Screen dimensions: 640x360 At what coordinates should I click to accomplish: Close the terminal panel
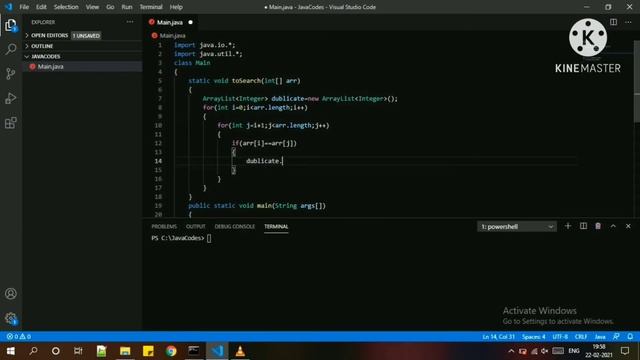pos(628,226)
